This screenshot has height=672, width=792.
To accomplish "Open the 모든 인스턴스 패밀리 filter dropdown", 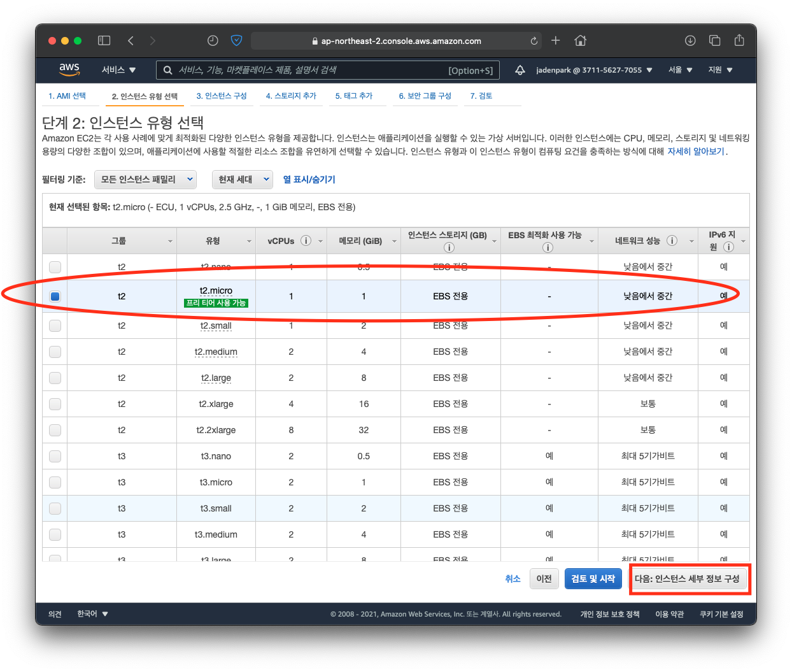I will pyautogui.click(x=145, y=180).
